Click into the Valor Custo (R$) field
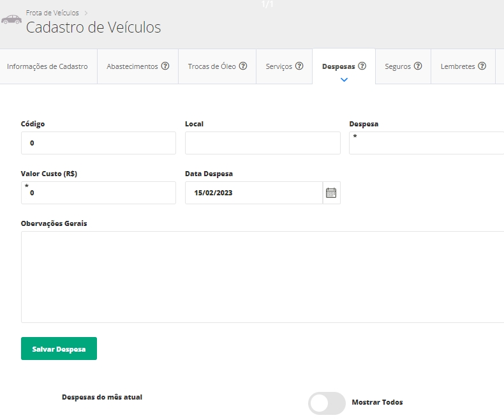The width and height of the screenshot is (504, 420). tap(98, 193)
